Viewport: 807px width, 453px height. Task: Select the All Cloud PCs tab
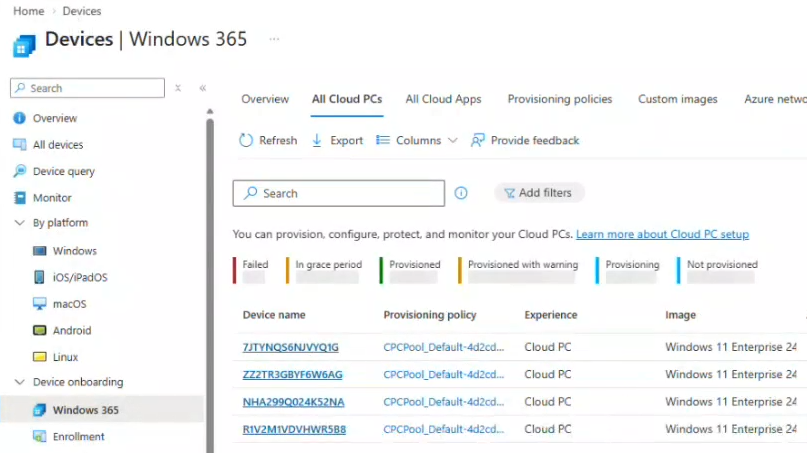pyautogui.click(x=347, y=99)
